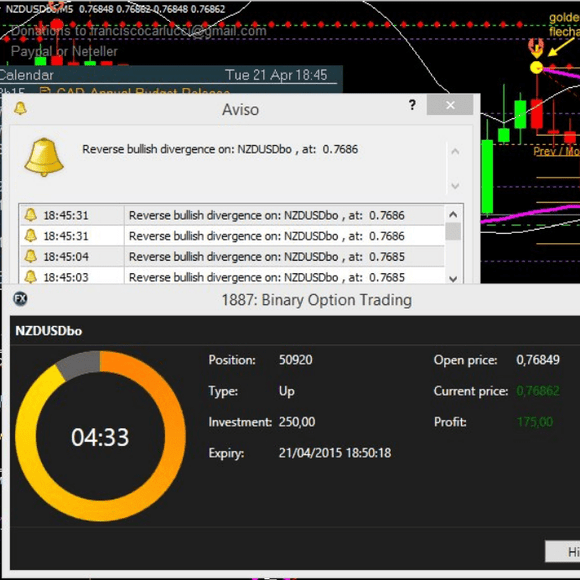Click the Calendar header on the chart
Viewport: 580px width, 580px height.
pos(27,75)
